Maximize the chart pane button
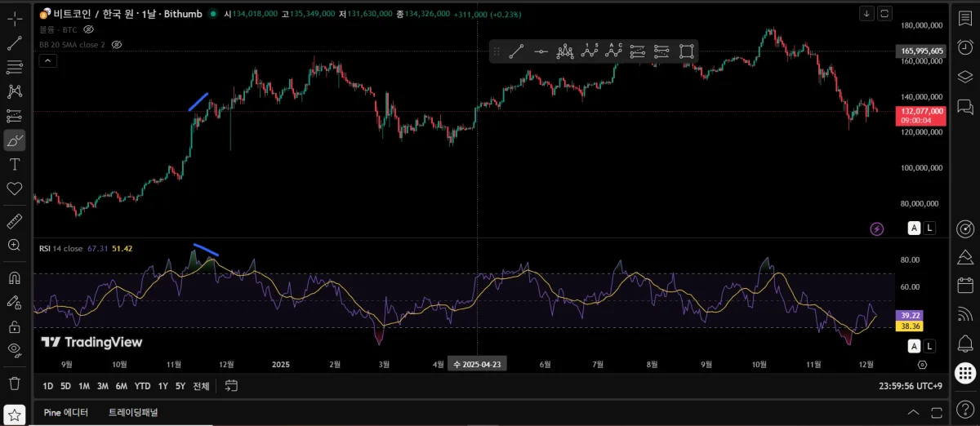Screen dimensions: 980x426 [884, 13]
